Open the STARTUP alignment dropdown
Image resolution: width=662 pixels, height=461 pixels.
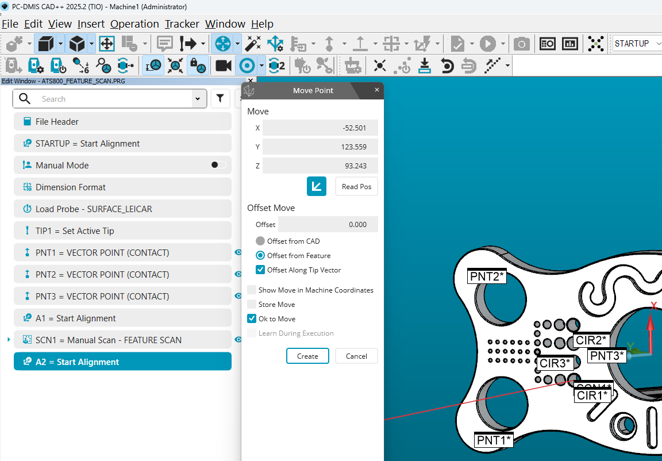(x=658, y=43)
